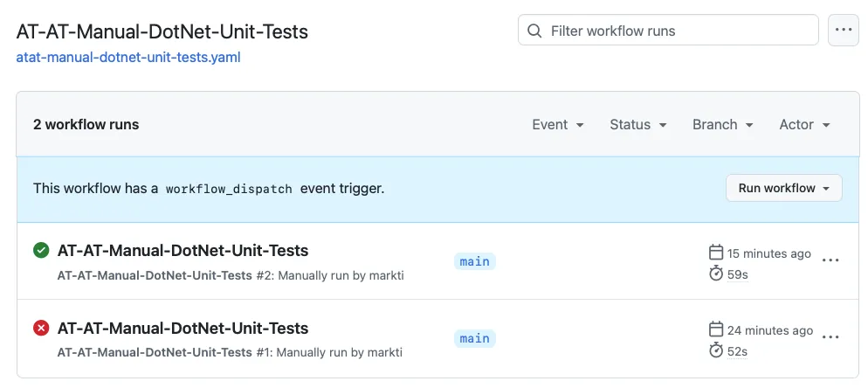Click main branch label on run #2
Screen dimensions: 868x388
[x=474, y=261]
